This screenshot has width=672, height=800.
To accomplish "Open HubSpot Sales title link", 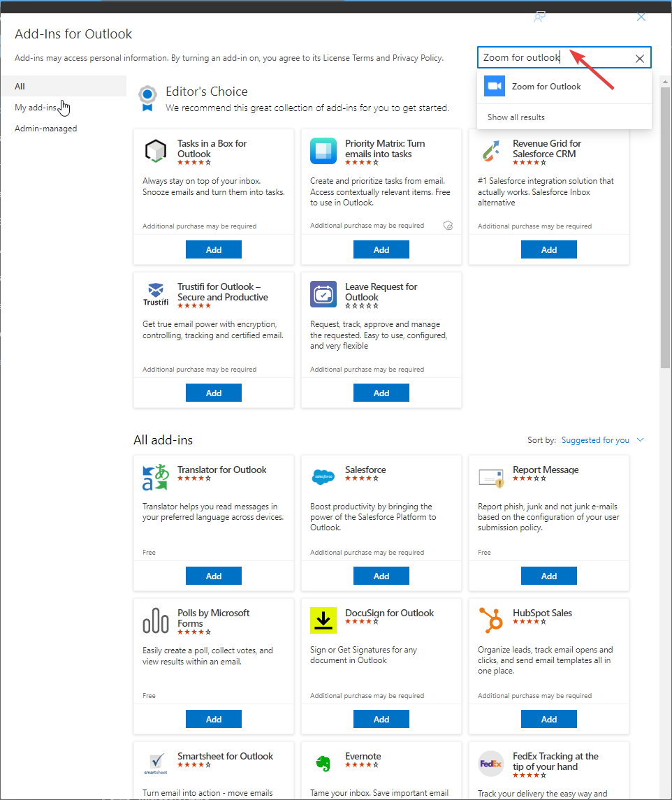I will point(542,613).
